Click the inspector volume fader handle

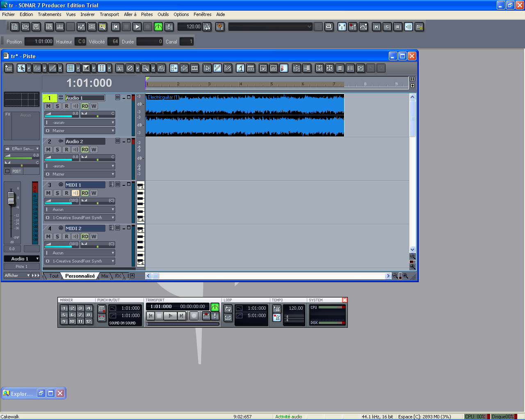pyautogui.click(x=11, y=198)
